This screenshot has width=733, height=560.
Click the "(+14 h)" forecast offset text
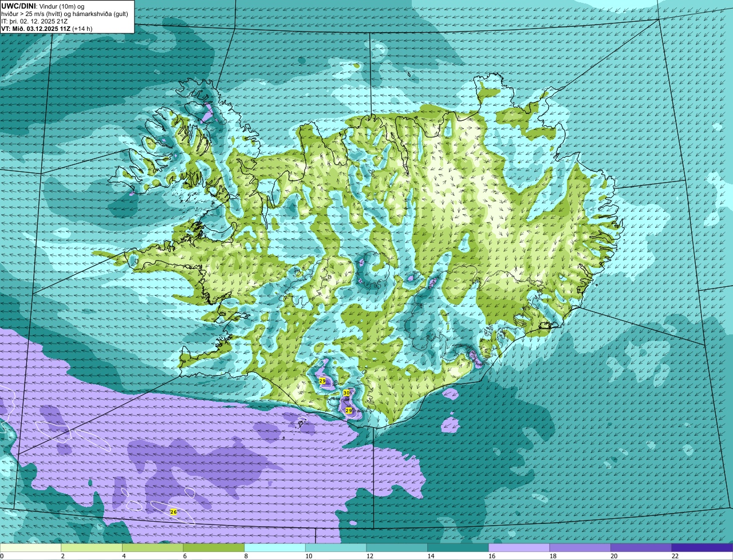pyautogui.click(x=82, y=29)
